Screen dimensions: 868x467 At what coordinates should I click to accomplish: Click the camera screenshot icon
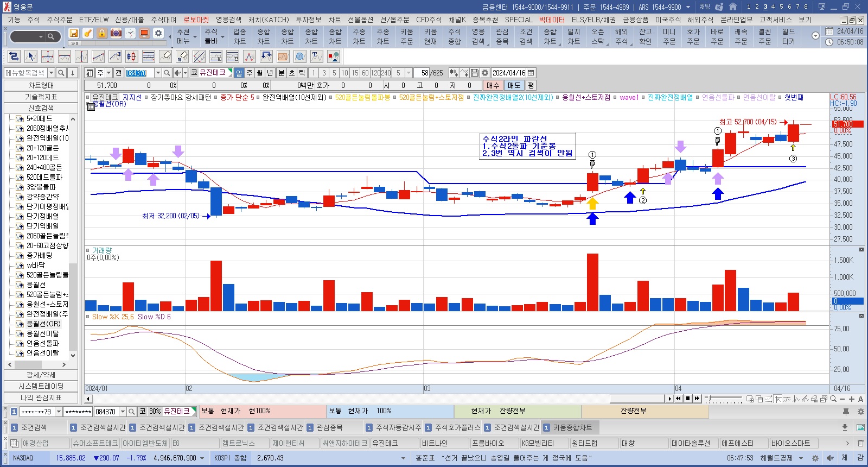coord(116,33)
